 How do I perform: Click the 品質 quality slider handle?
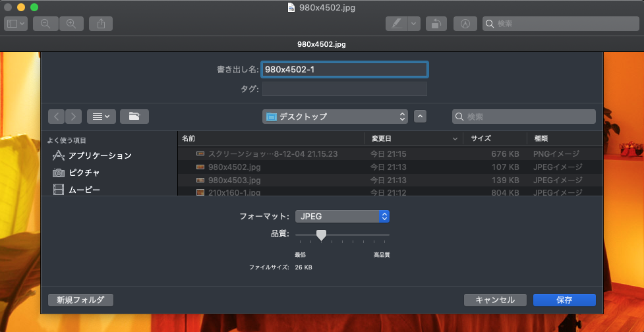pyautogui.click(x=321, y=235)
